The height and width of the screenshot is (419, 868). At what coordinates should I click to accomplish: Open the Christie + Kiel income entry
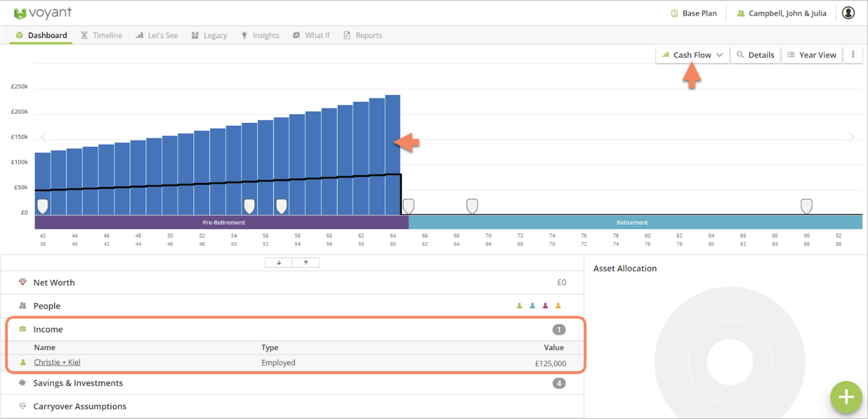[x=57, y=362]
